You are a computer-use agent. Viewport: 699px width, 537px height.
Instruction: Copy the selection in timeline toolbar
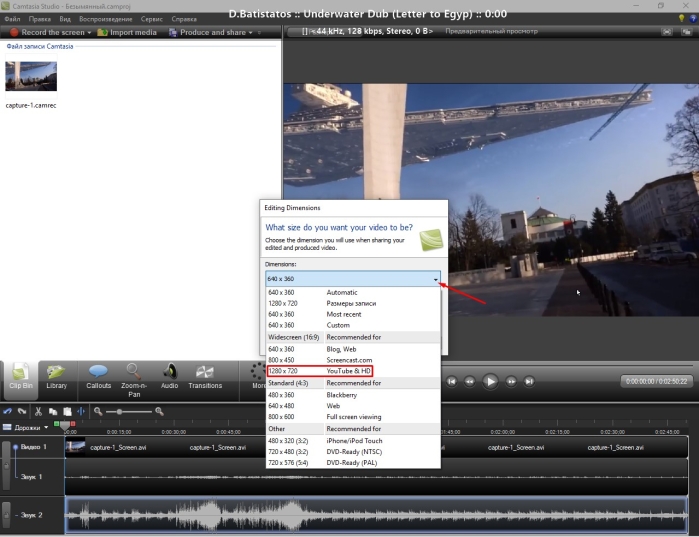point(53,411)
